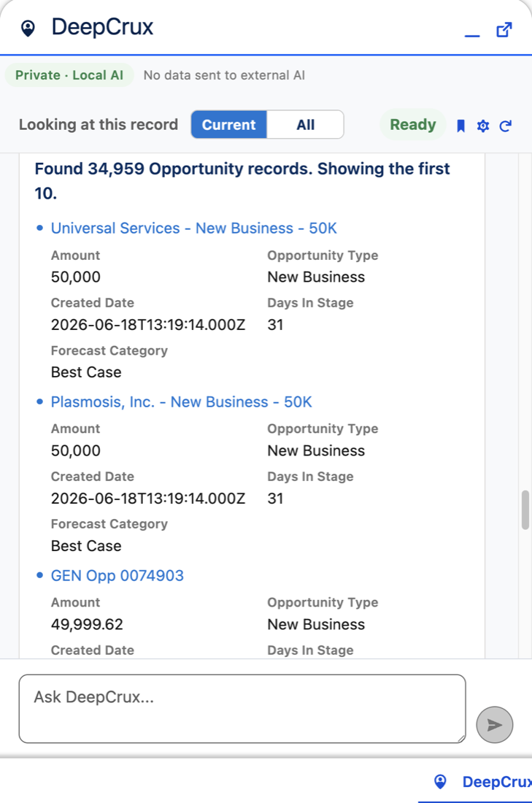Screen dimensions: 532x803
Task: Click Universal Services 'Best Case' forecast value
Action: [x=86, y=372]
